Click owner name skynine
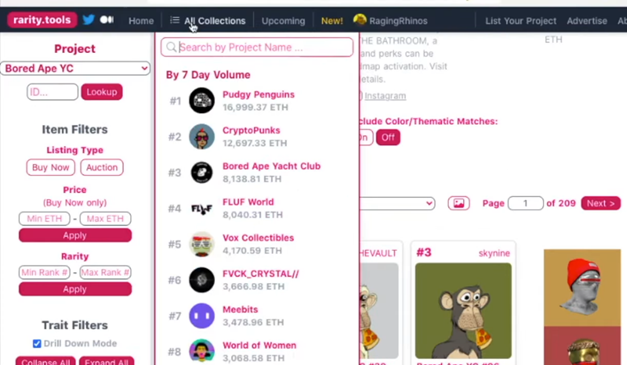The height and width of the screenshot is (365, 627). 494,253
